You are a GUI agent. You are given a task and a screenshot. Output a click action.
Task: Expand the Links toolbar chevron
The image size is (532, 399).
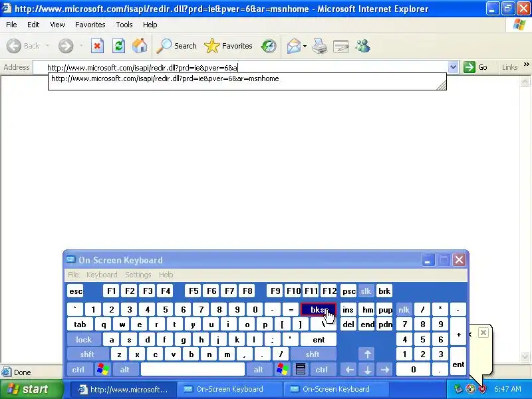click(526, 64)
